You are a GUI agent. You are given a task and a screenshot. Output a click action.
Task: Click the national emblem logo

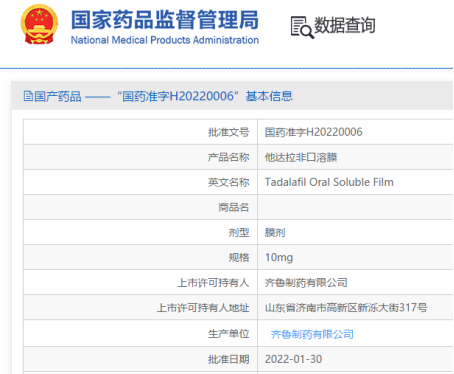39,24
